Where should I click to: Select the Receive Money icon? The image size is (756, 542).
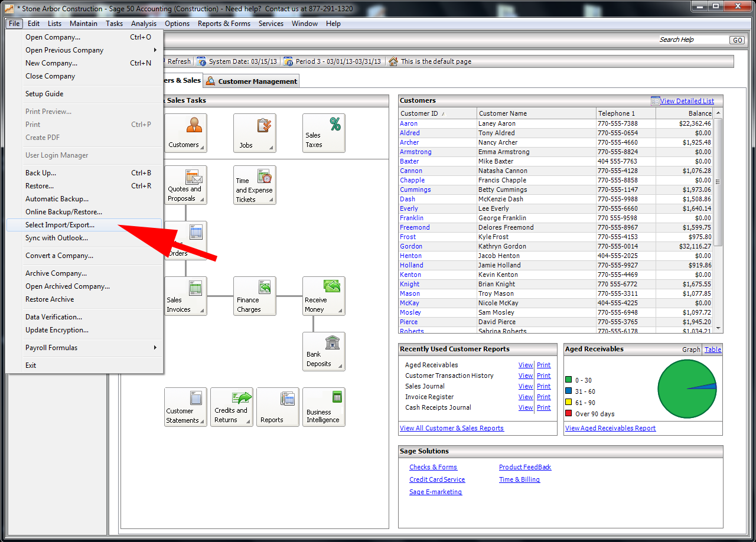click(324, 296)
